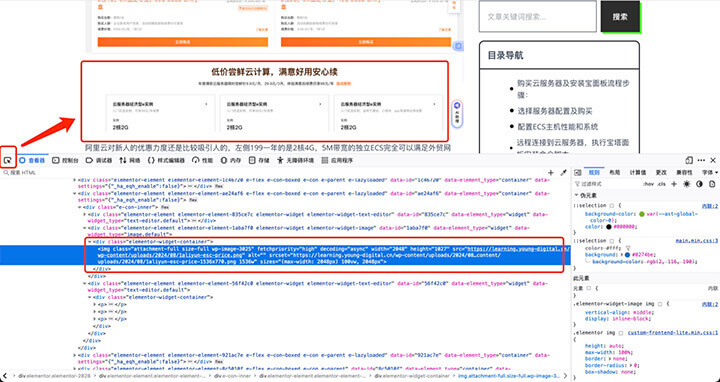The height and width of the screenshot is (382, 720).
Task: Collapse div elementor-widget-container above selected img
Action: pyautogui.click(x=90, y=242)
